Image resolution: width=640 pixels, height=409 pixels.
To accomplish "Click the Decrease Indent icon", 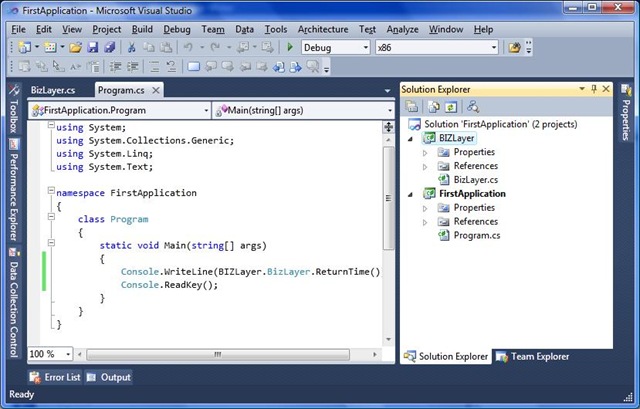I will (116, 67).
